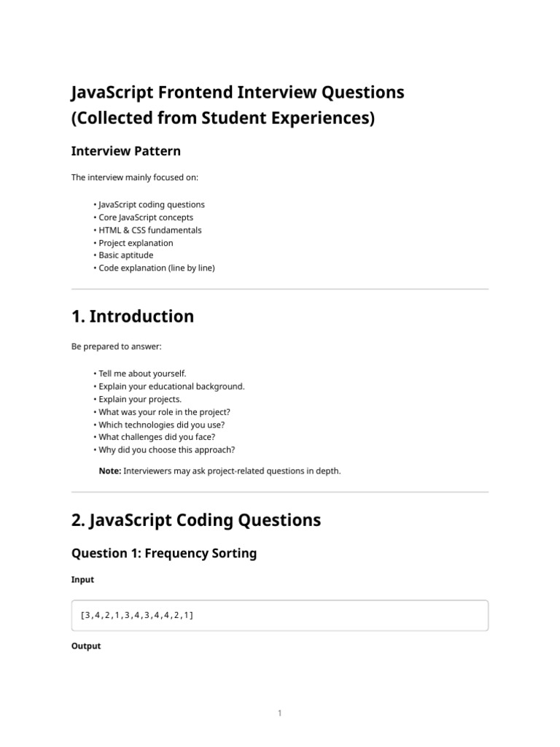Image resolution: width=560 pixels, height=747 pixels.
Task: Click 'Question 1: Frequency Sorting' subheading
Action: coord(164,553)
